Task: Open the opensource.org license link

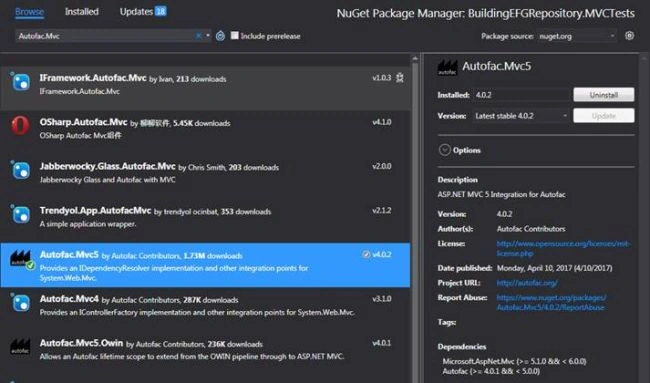Action: [563, 248]
